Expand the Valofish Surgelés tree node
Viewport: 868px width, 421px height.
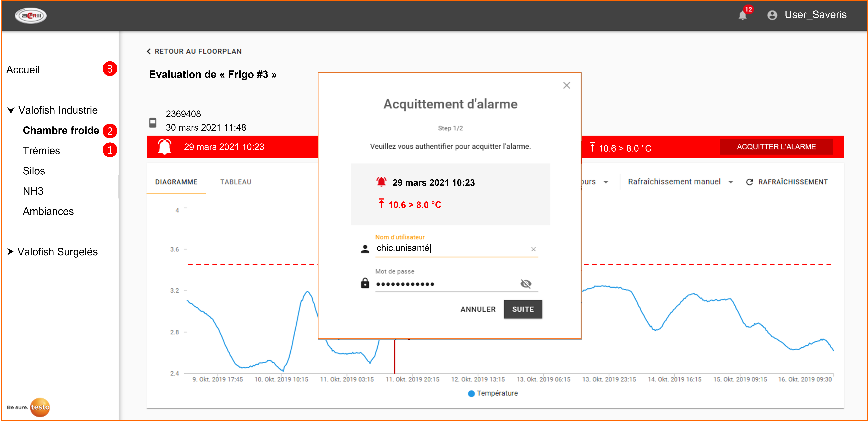point(10,252)
